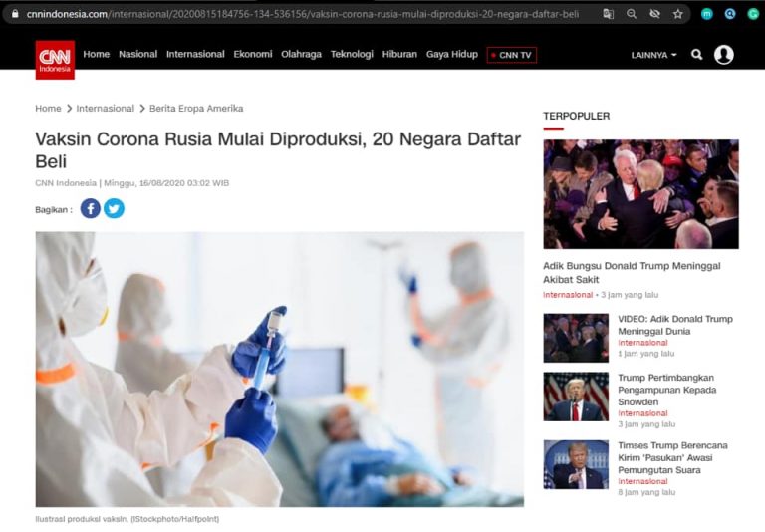
Task: Open 'Adik Bungsu Donald Trump Meninggal' headline
Action: 632,272
